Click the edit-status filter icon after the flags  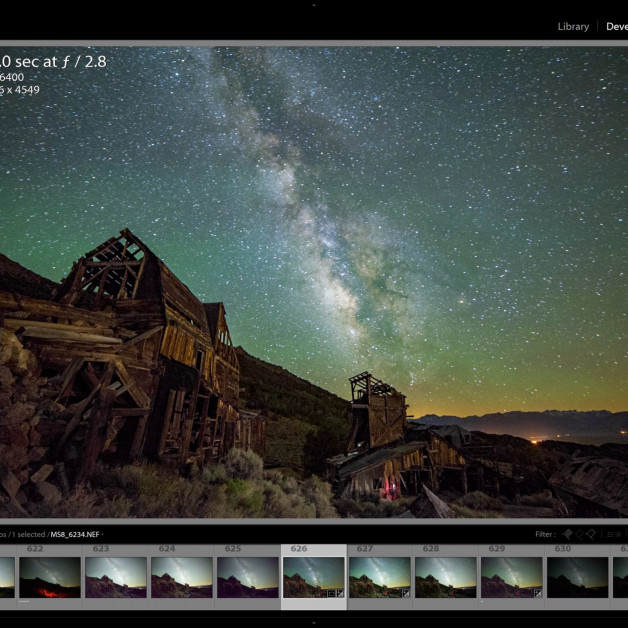(609, 534)
